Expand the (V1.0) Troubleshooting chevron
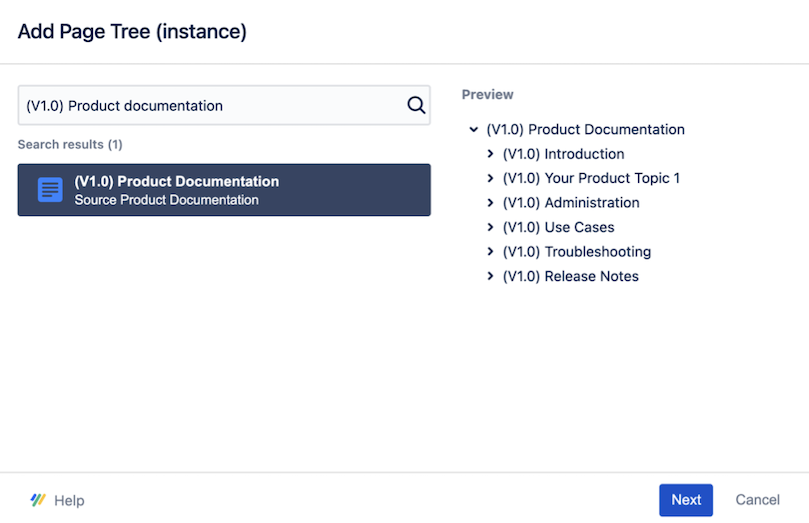Viewport: 809px width, 523px height. (x=490, y=252)
